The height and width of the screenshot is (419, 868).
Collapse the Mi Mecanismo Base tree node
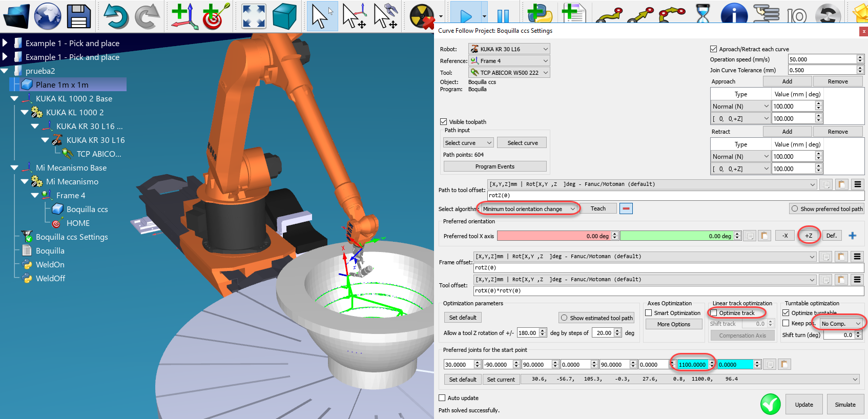14,168
